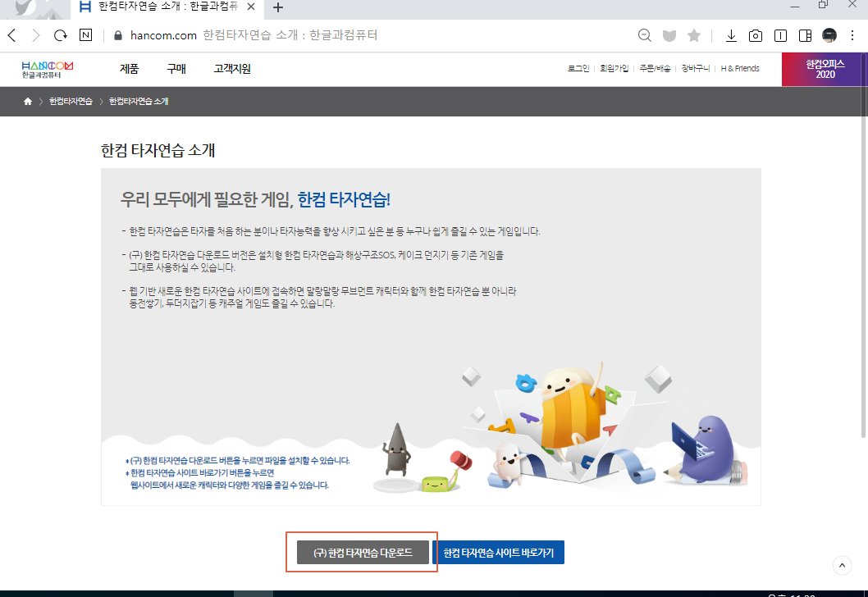Go back with the browser back arrow
The image size is (868, 597).
[x=11, y=35]
